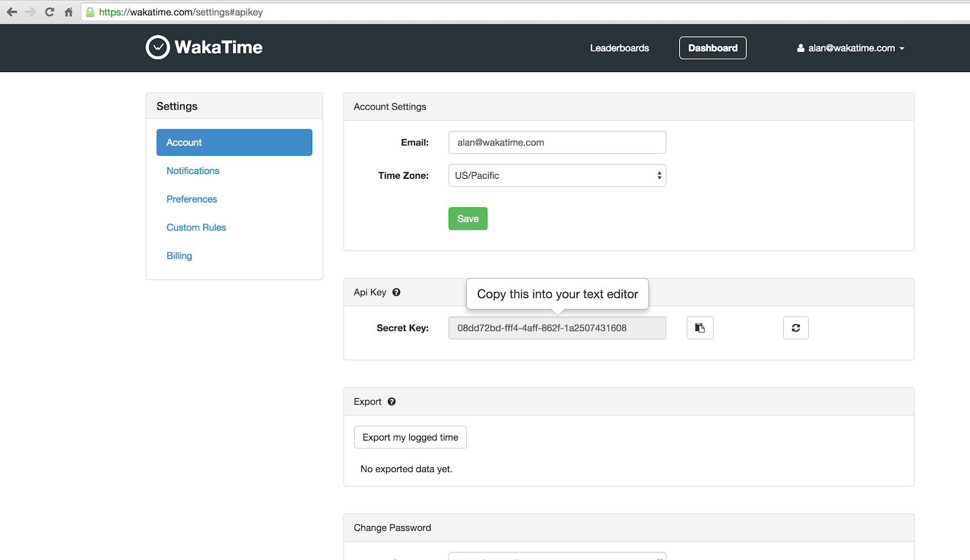970x560 pixels.
Task: Click the 'Settings' sidebar heading
Action: tap(177, 106)
